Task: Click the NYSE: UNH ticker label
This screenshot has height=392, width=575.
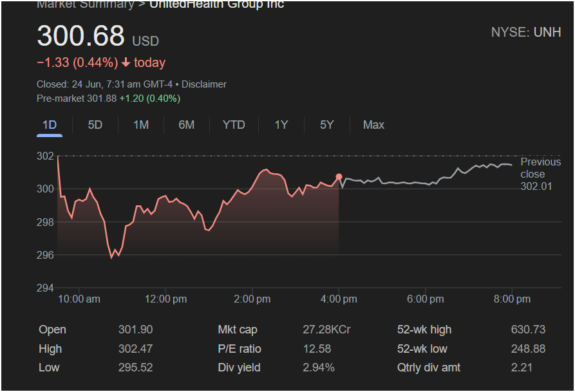Action: click(526, 32)
